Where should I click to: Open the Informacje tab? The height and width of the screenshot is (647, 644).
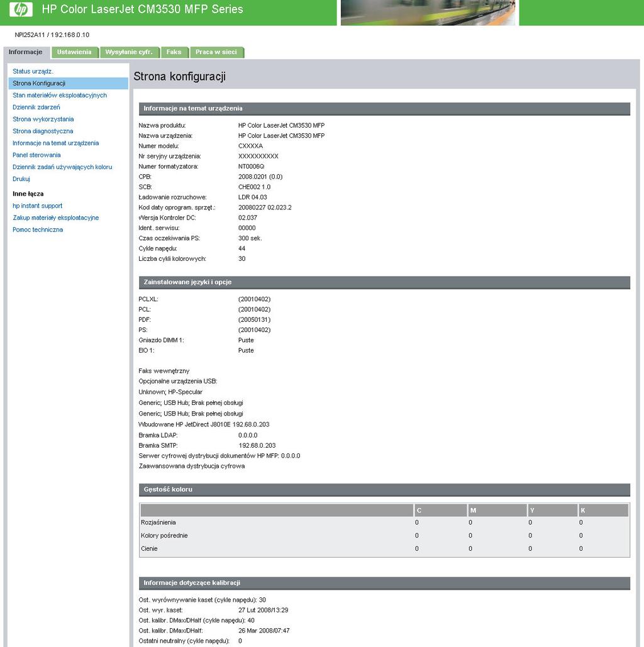[26, 52]
